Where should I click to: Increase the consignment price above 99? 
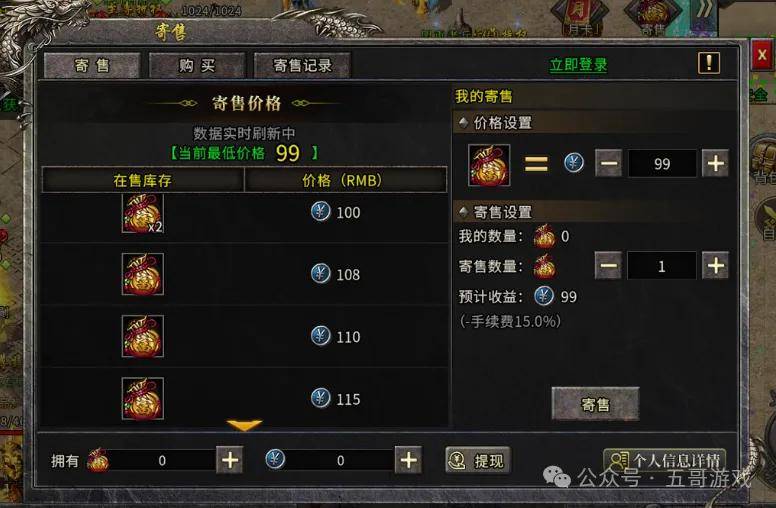716,163
